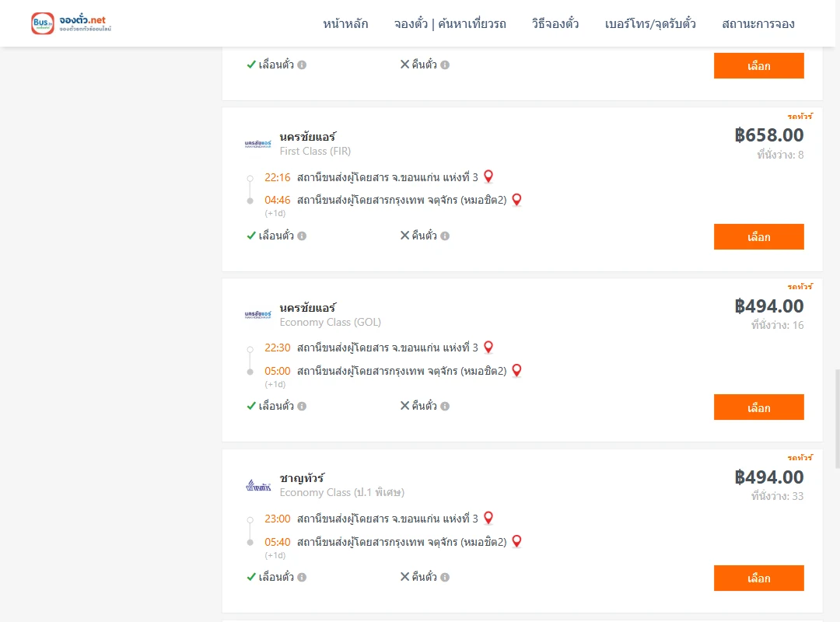840x622 pixels.
Task: Show map pin for 04:46 arrival station
Action: [x=516, y=200]
